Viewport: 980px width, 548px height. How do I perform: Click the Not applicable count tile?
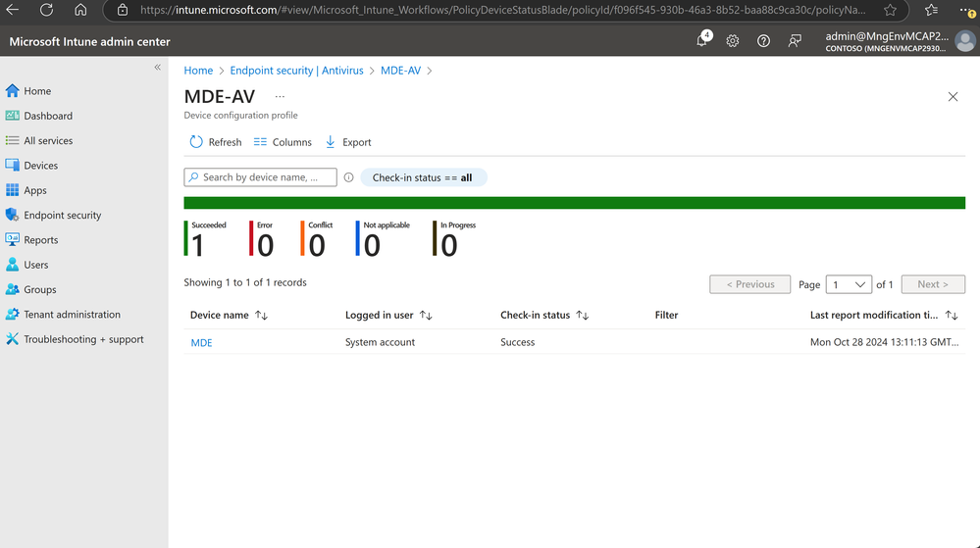pos(384,238)
